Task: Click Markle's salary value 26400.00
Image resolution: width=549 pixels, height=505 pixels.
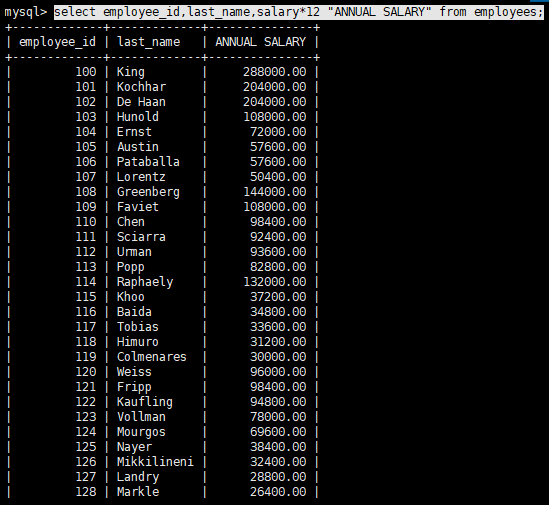Action: [x=278, y=492]
